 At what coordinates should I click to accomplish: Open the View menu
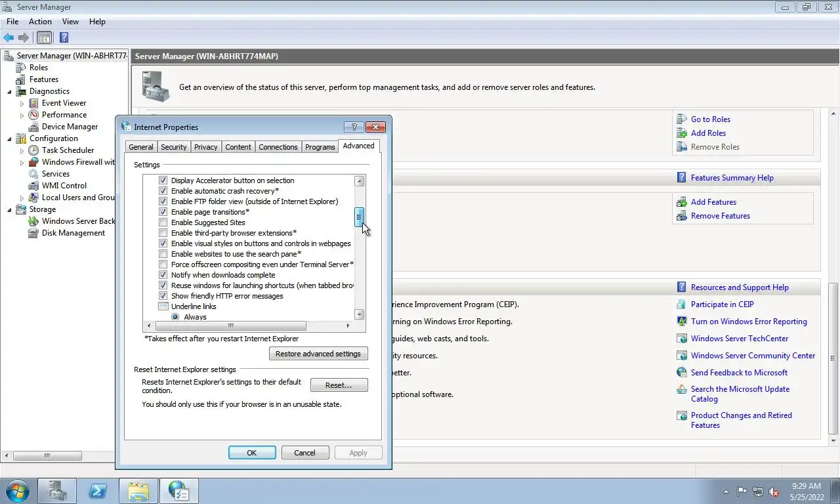70,22
